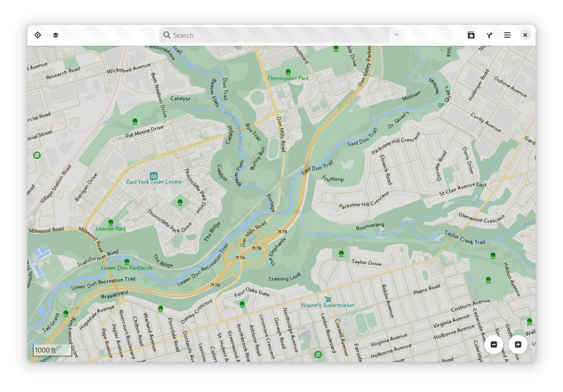Close the Maps window
This screenshot has height=392, width=563.
[525, 35]
